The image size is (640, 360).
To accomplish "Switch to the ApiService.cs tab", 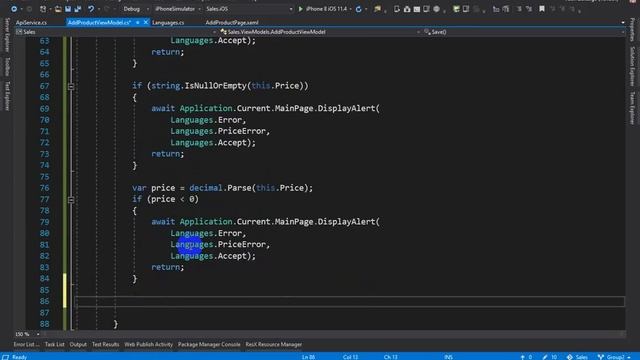I will click(31, 22).
